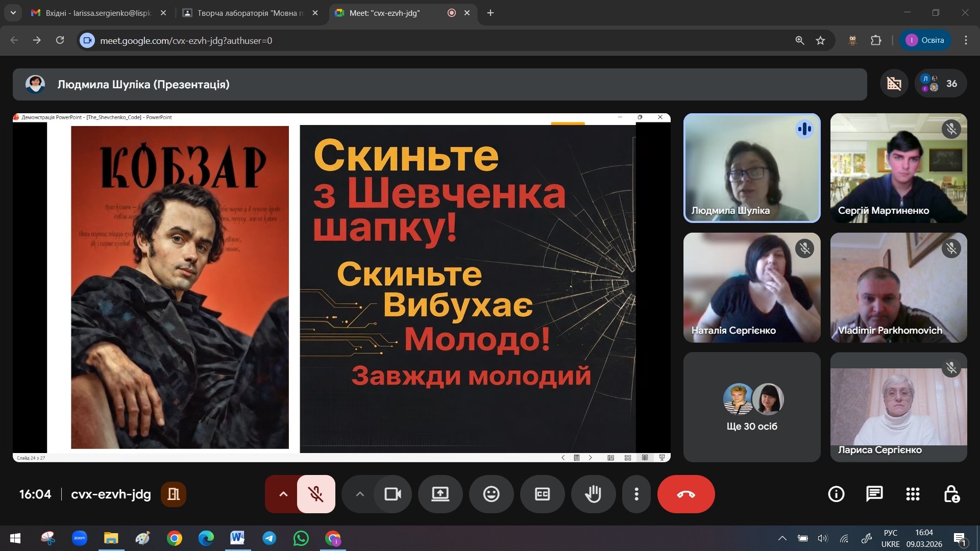Open the more options three-dot menu
Screen dimensions: 980x551
click(636, 494)
